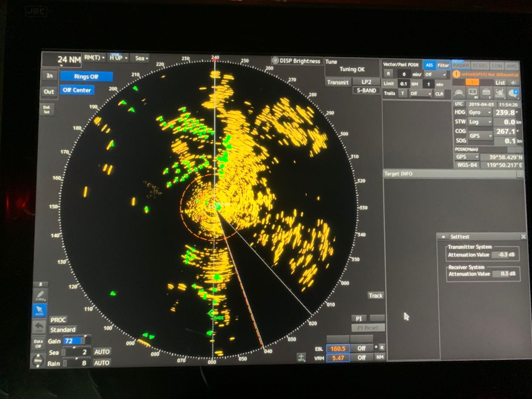532x399 pixels.
Task: Click the man overboard icon
Action: [500, 93]
